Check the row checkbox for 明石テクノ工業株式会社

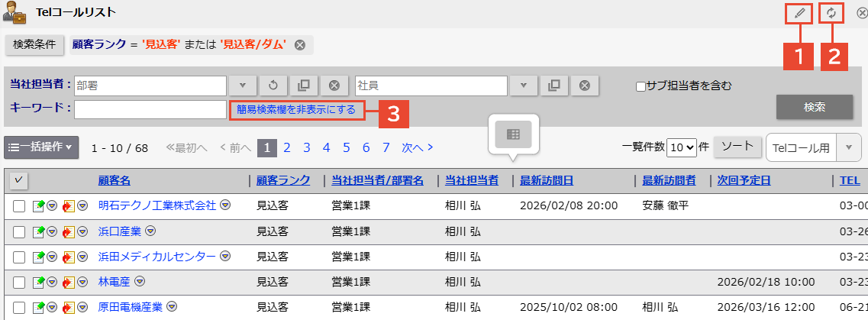(x=19, y=205)
